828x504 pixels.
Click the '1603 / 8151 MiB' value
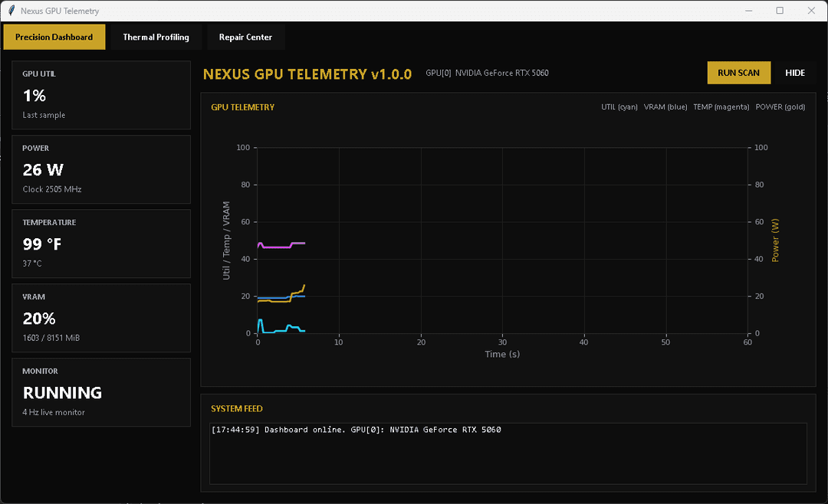[x=51, y=338]
